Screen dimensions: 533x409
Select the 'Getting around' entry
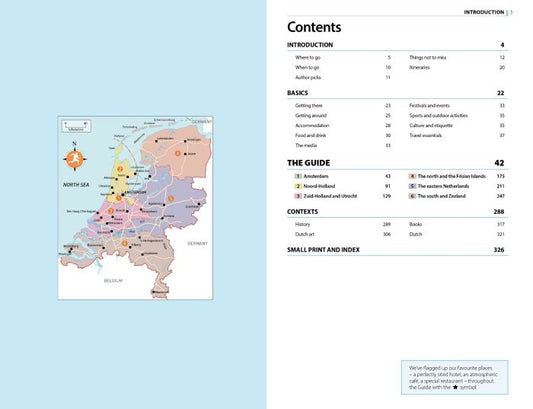(x=311, y=115)
